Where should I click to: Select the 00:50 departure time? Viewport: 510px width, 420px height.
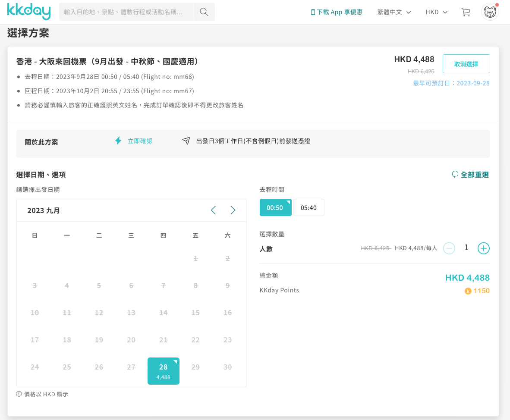[275, 207]
